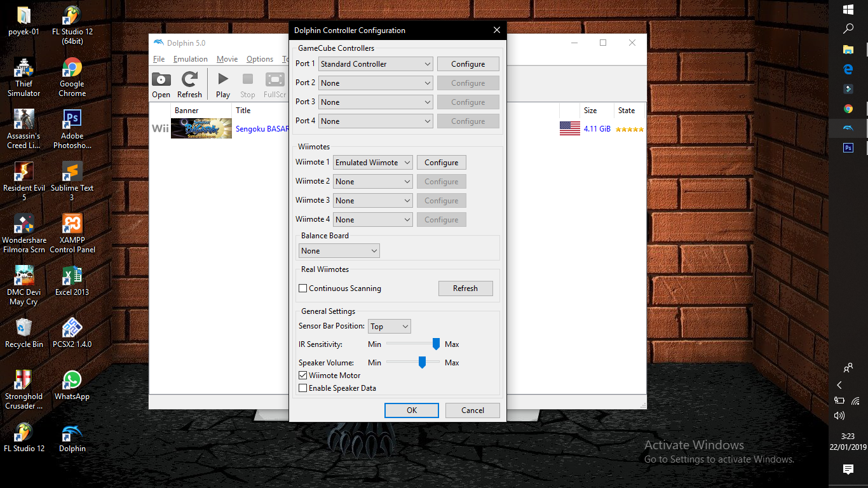Expand the Port 1 controller dropdown
Viewport: 868px width, 488px height.
(376, 64)
